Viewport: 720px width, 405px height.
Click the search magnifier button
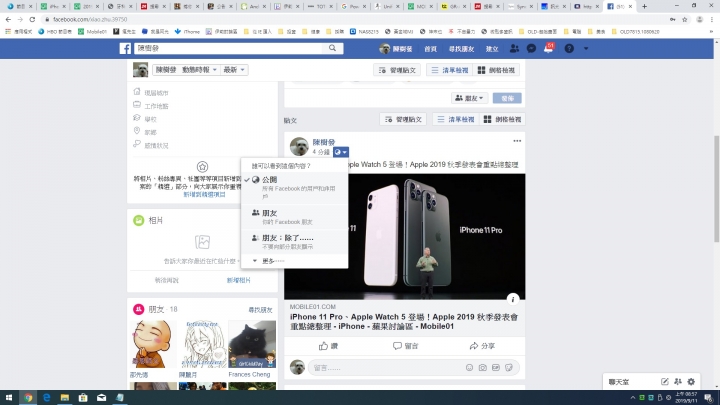point(332,48)
